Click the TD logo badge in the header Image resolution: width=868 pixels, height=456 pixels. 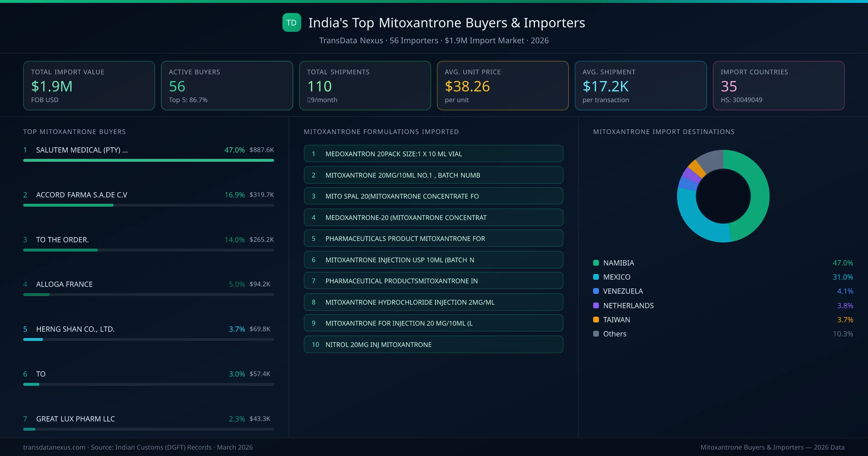(292, 22)
